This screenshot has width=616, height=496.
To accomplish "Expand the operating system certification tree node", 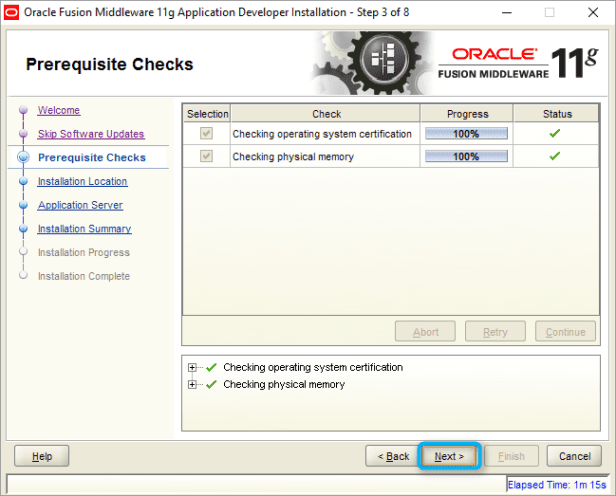I will (x=192, y=368).
